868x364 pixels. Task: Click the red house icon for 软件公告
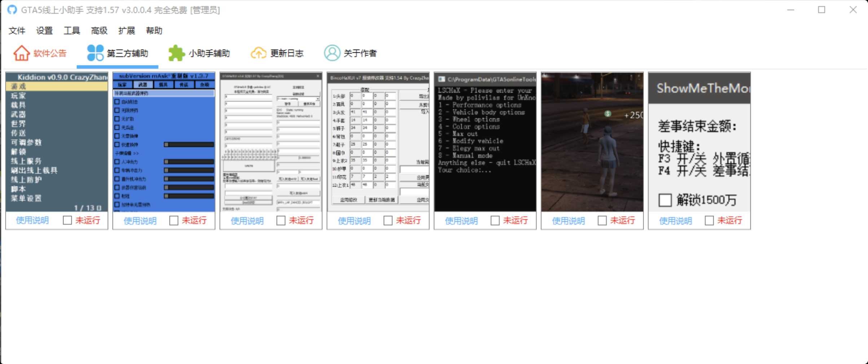tap(21, 53)
